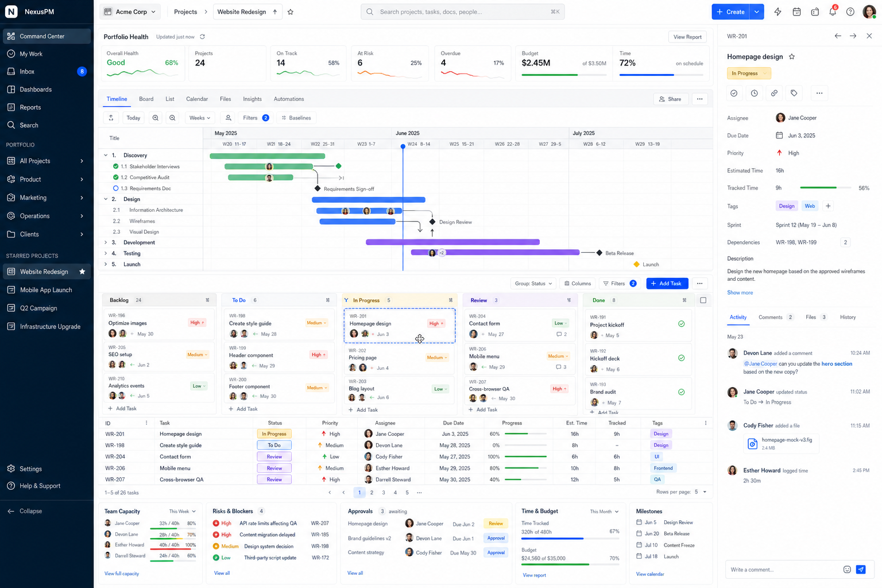This screenshot has height=588, width=882.
Task: Click the View Report button
Action: tap(687, 37)
